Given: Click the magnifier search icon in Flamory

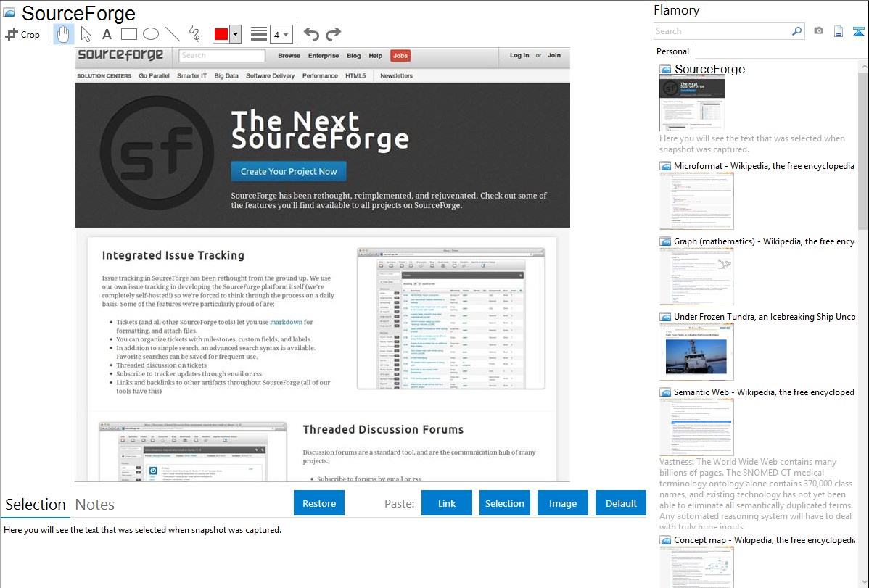Looking at the screenshot, I should tap(796, 31).
